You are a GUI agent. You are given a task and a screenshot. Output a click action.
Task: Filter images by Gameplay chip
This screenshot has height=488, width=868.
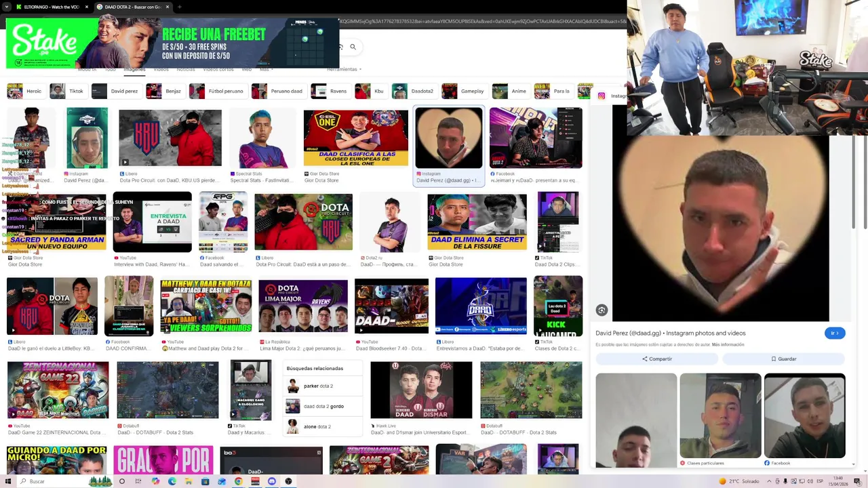pyautogui.click(x=465, y=91)
